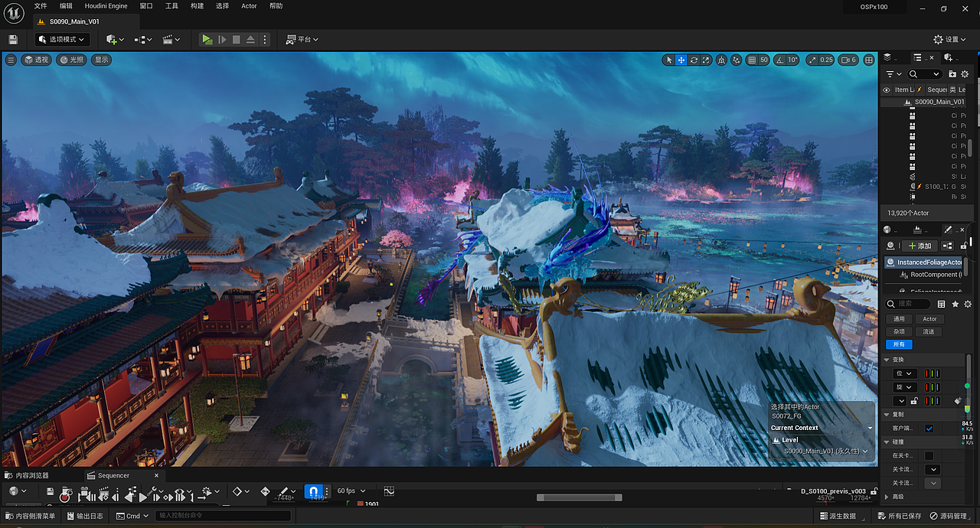Select InstancedFoliageActor component row
This screenshot has height=528, width=980.
point(923,262)
